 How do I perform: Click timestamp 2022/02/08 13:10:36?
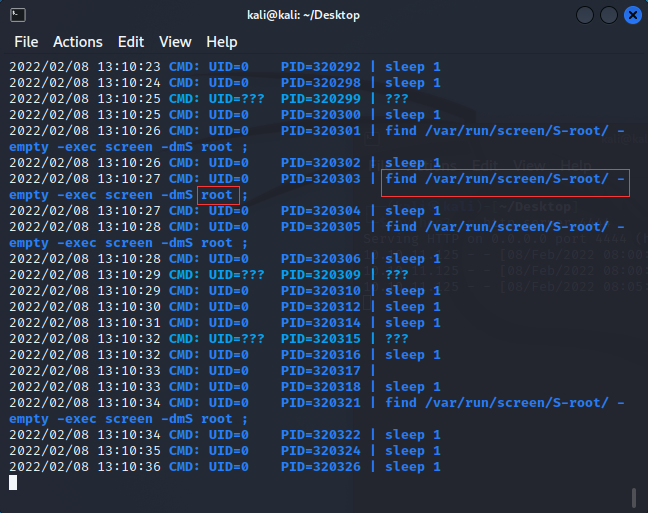(85, 467)
